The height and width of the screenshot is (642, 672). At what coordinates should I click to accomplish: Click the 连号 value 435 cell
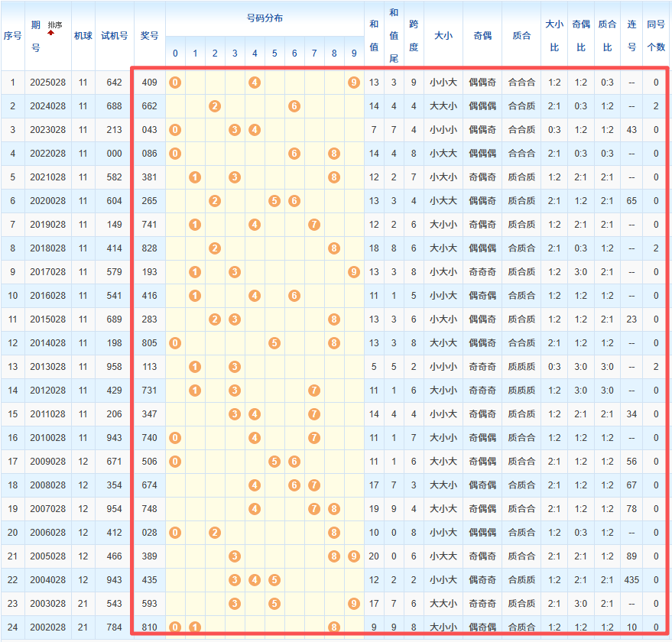632,580
